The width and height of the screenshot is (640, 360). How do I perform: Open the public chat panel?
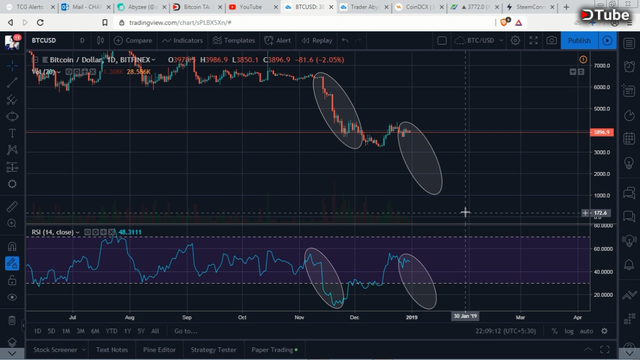pos(629,192)
